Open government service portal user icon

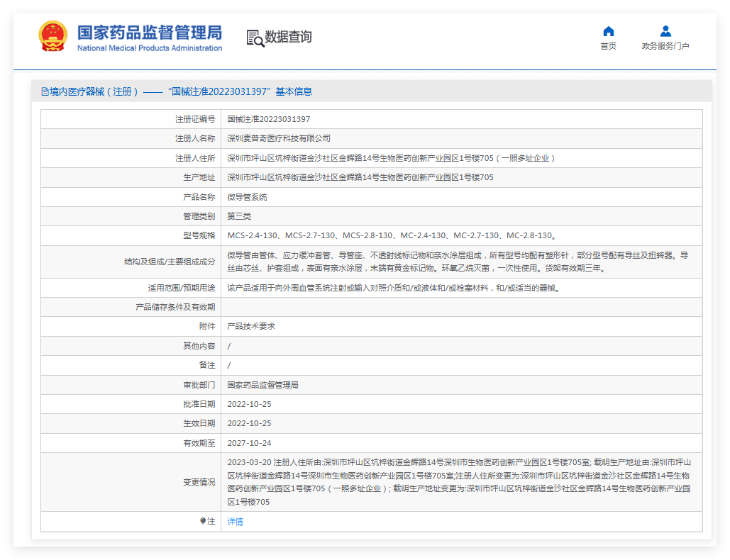(665, 31)
